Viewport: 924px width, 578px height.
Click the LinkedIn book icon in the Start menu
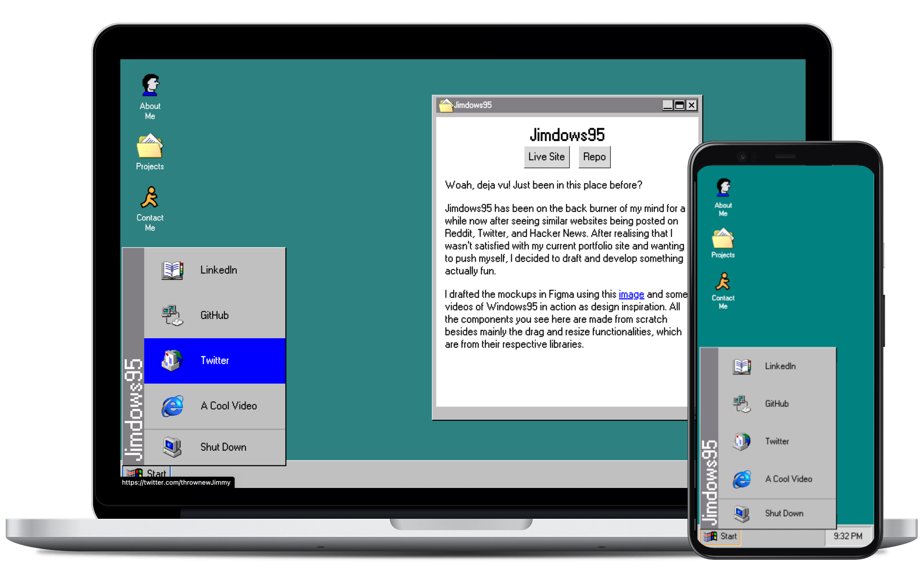click(x=172, y=270)
